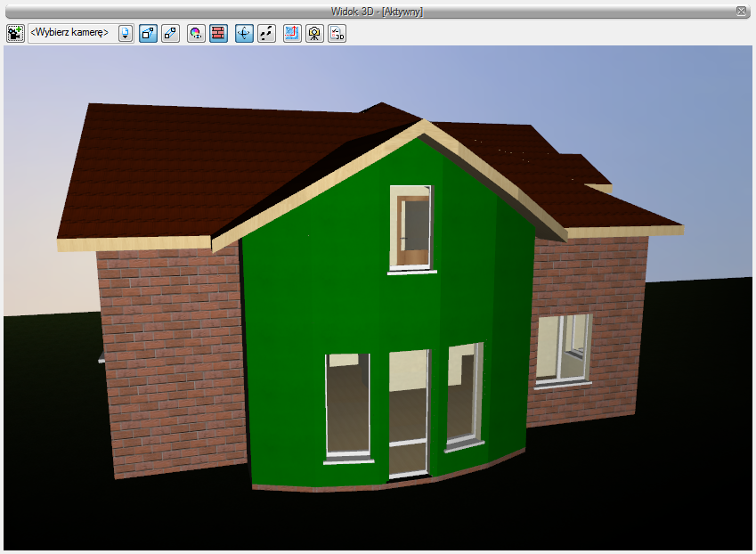
Task: Close the Widok 3D window
Action: [x=741, y=11]
